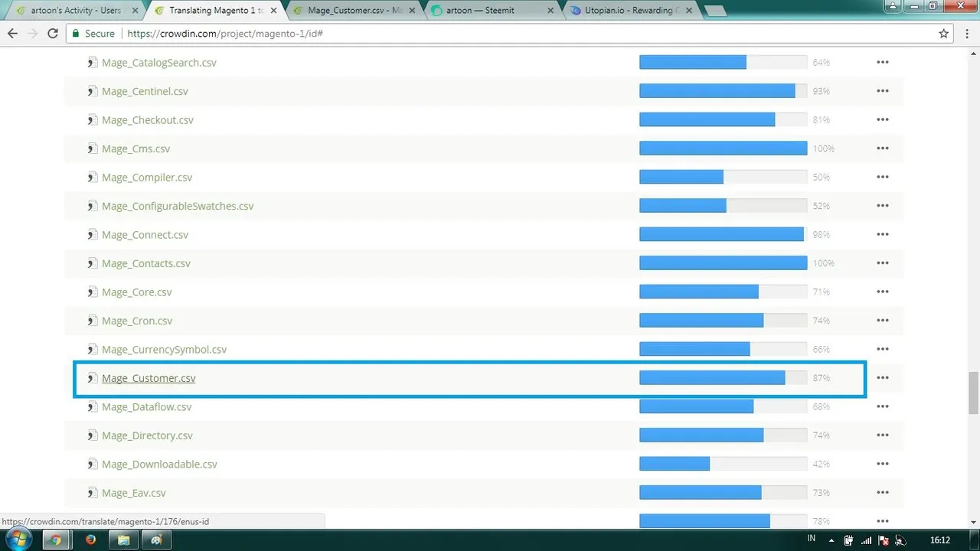
Task: Open the Mage_Directory.csv file link
Action: pos(147,435)
